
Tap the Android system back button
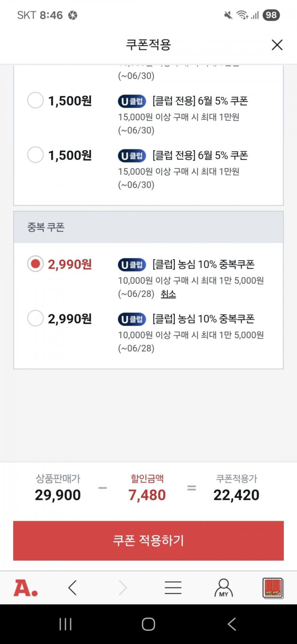click(232, 624)
